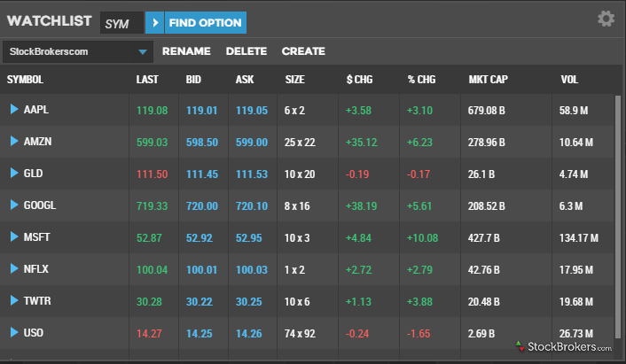Expand the TWTR row triangle
Image resolution: width=626 pixels, height=364 pixels.
[x=14, y=300]
